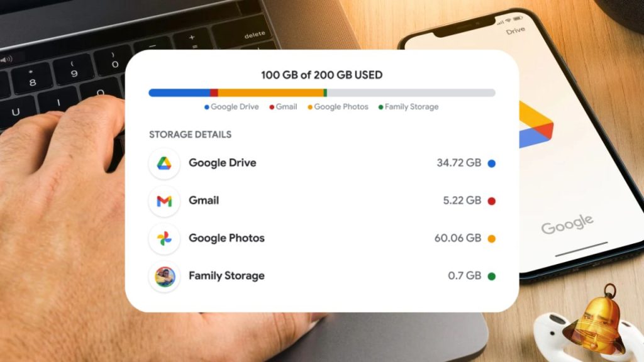The height and width of the screenshot is (362, 644).
Task: Click the unused gray portion of storage bar
Action: coord(411,93)
